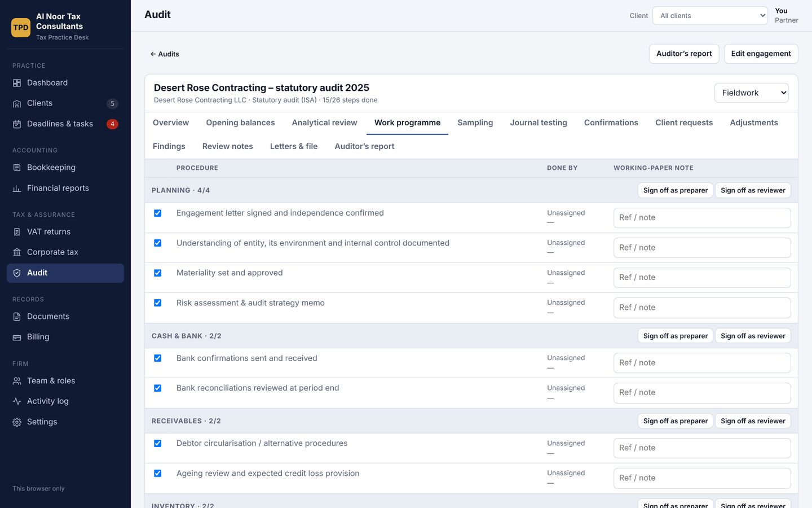Click the Team & roles people icon

click(17, 381)
